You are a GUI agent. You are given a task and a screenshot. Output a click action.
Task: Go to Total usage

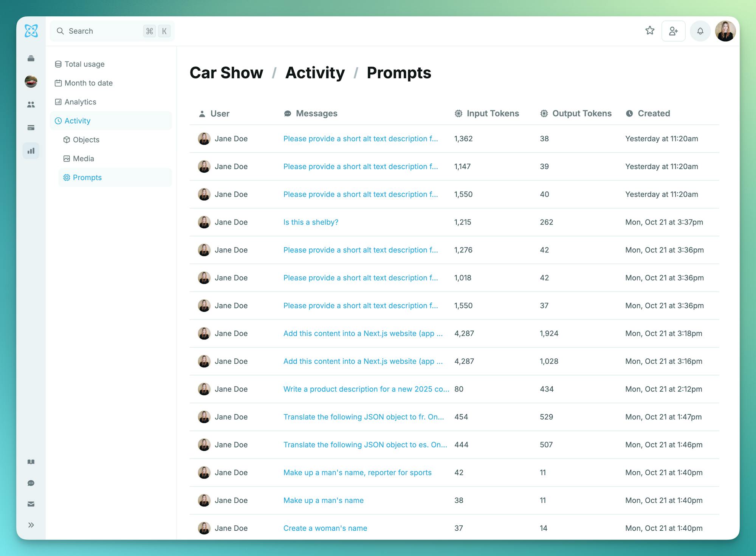pyautogui.click(x=84, y=64)
